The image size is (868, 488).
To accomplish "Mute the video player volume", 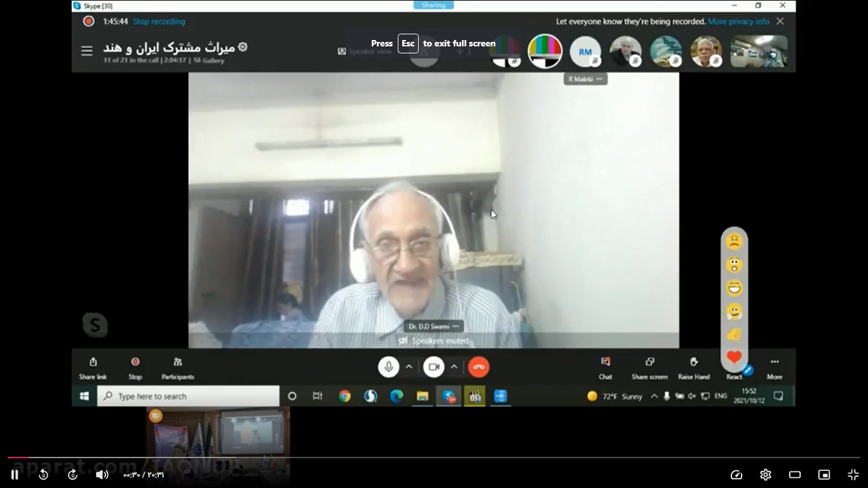I will point(102,475).
